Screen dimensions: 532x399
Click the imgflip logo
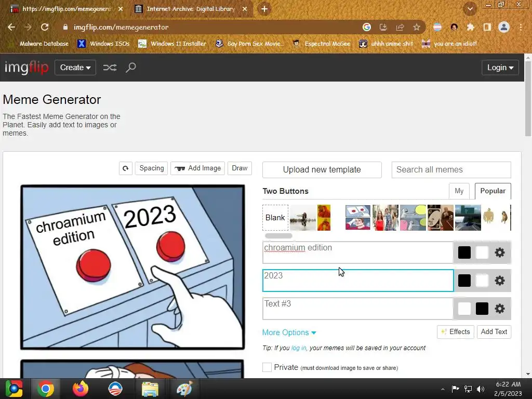click(26, 68)
